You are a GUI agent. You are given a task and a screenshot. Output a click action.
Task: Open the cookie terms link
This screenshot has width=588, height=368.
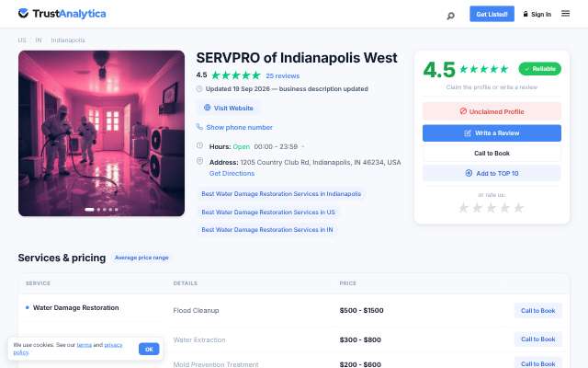(84, 345)
